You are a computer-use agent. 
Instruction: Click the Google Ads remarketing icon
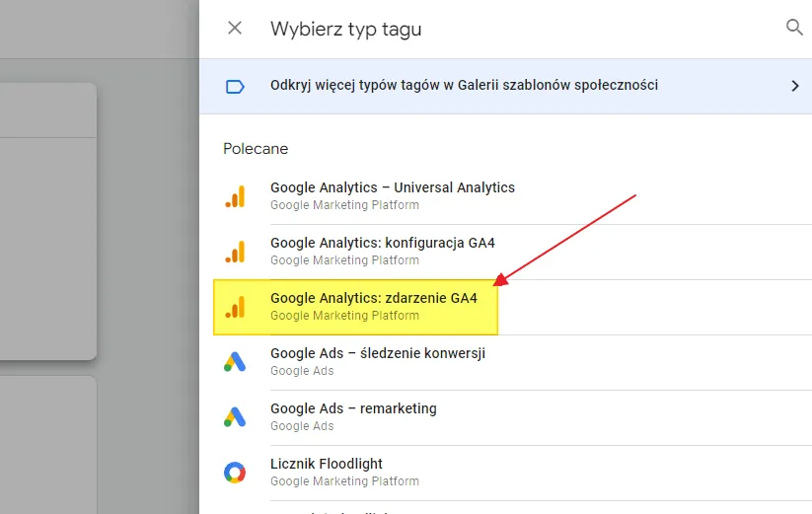(x=235, y=417)
